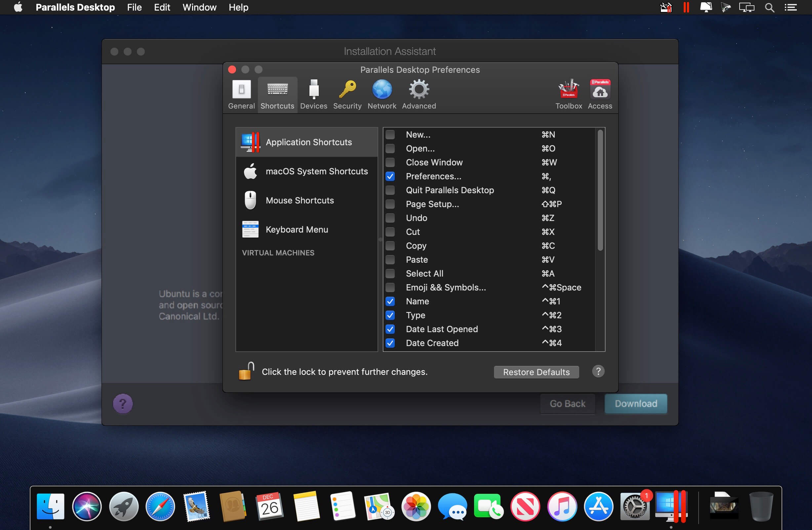This screenshot has height=530, width=812.
Task: Disable the Date Created shortcut checkbox
Action: 390,343
